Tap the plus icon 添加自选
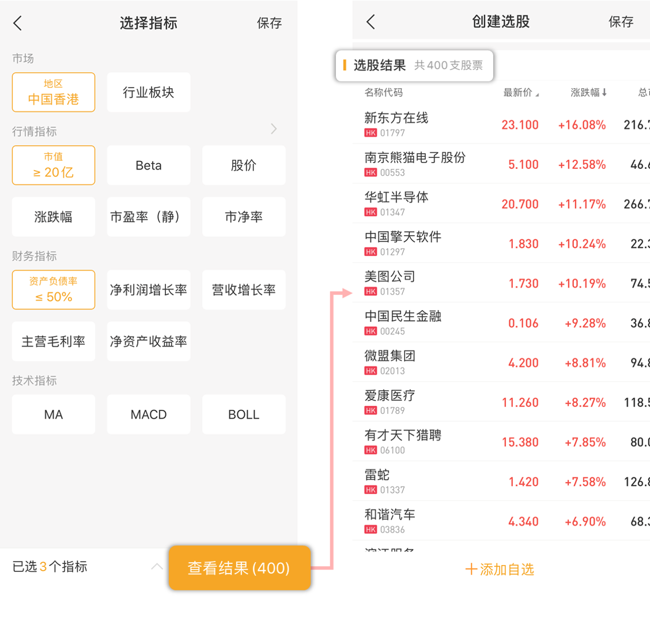This screenshot has height=644, width=650. pos(471,570)
